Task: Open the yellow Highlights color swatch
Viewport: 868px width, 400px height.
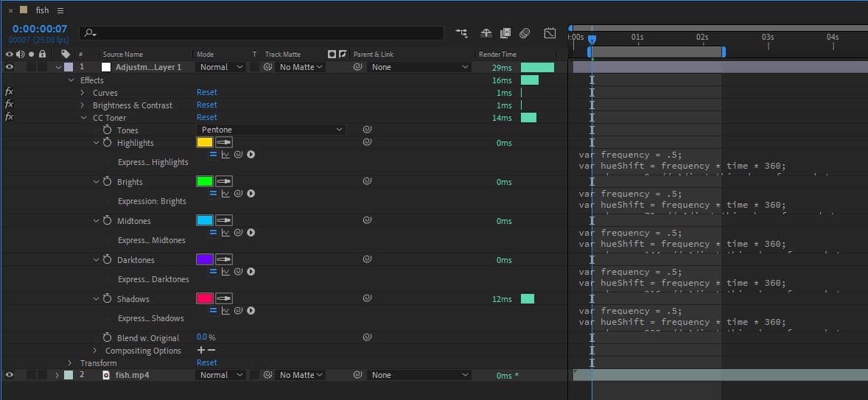Action: [205, 143]
